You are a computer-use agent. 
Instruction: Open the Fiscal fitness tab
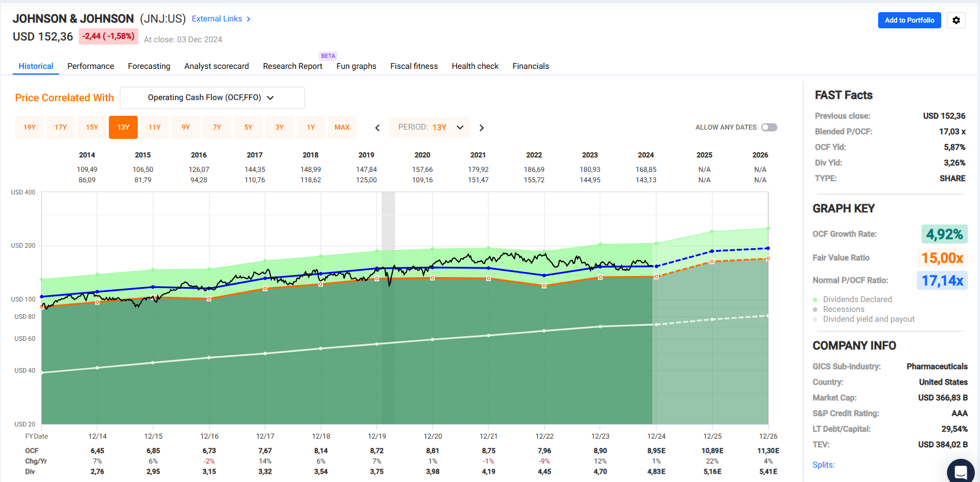414,66
